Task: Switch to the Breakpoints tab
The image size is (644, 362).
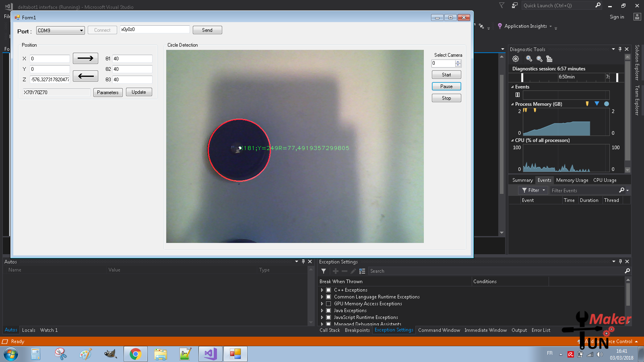Action: [x=357, y=330]
